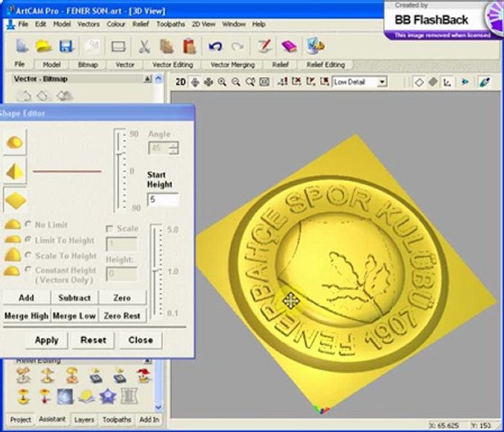The height and width of the screenshot is (432, 504).
Task: Click the Notes pencil icon
Action: coord(265,46)
